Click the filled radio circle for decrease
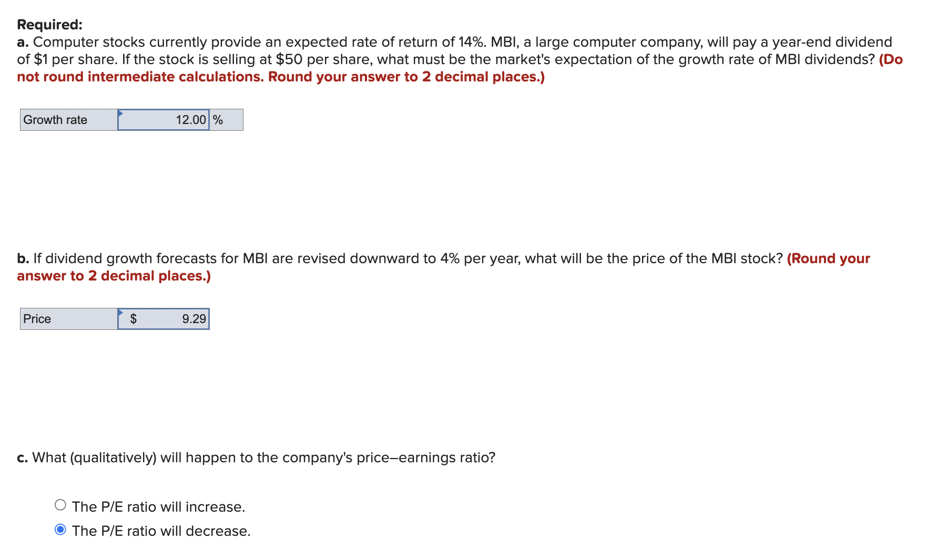 60,529
